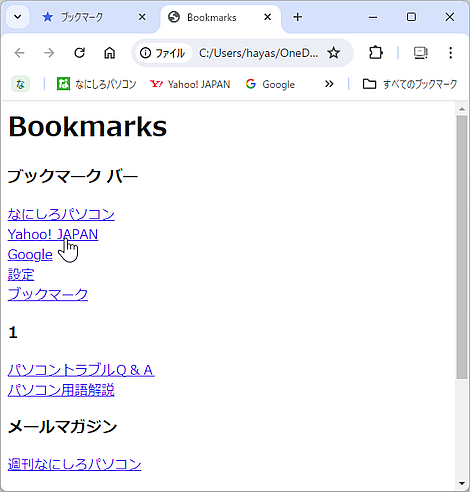Follow the Google page link

tap(30, 254)
